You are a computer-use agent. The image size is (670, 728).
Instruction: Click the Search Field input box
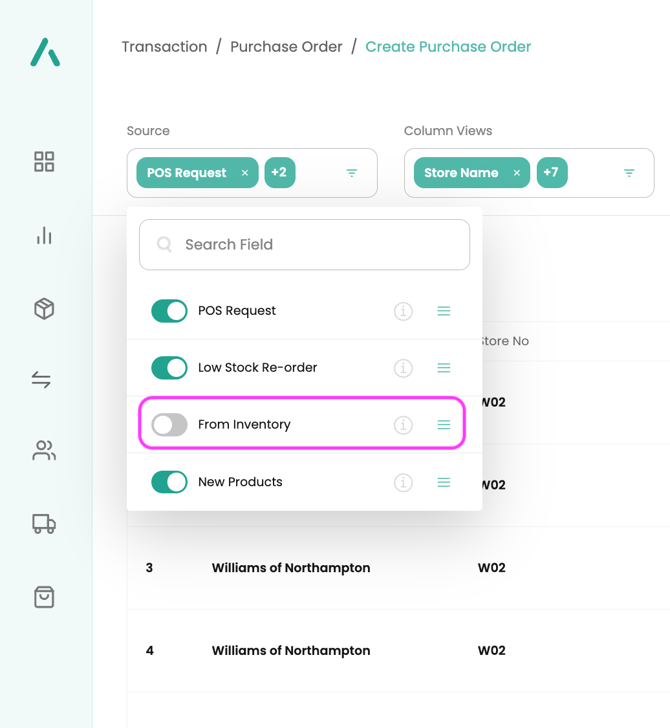pyautogui.click(x=304, y=245)
